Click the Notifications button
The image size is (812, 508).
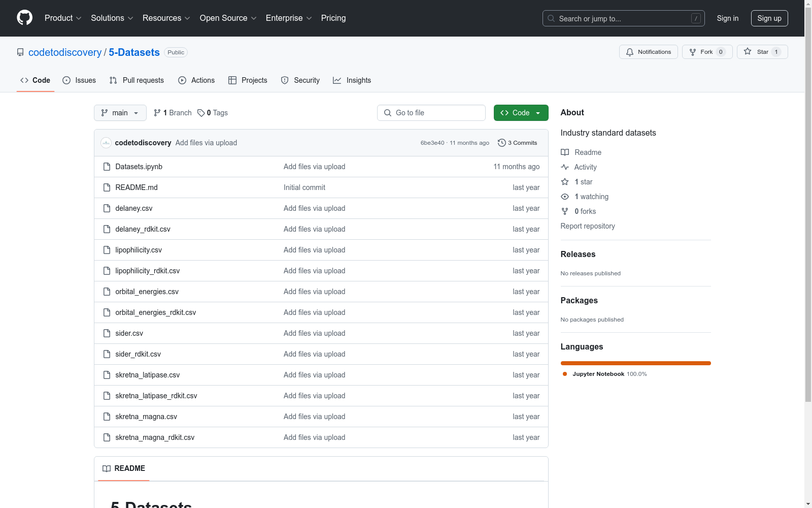tap(649, 52)
